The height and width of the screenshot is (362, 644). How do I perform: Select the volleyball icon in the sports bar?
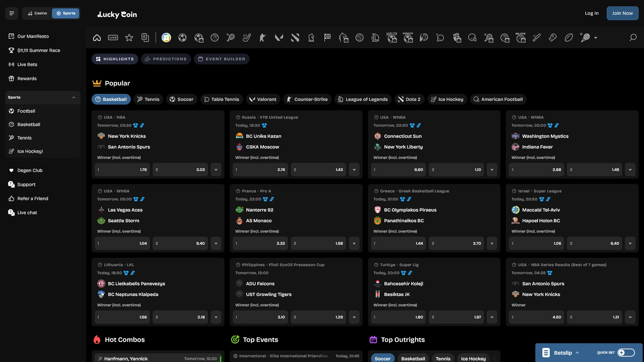pyautogui.click(x=360, y=38)
